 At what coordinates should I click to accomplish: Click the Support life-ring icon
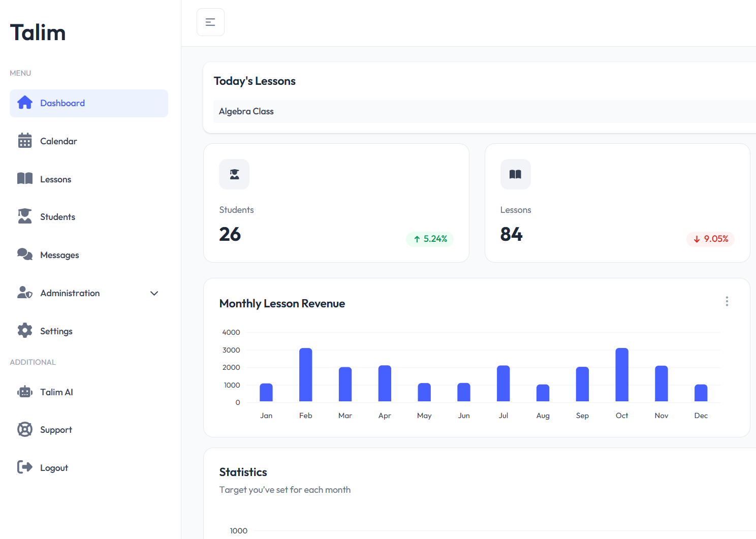tap(24, 429)
